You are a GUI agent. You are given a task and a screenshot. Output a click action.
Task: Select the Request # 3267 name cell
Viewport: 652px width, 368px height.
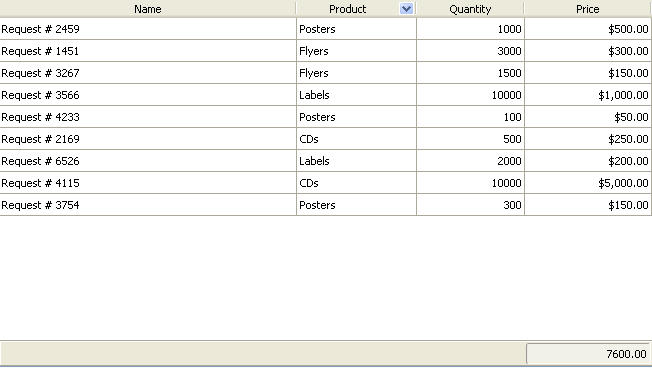pyautogui.click(x=148, y=73)
